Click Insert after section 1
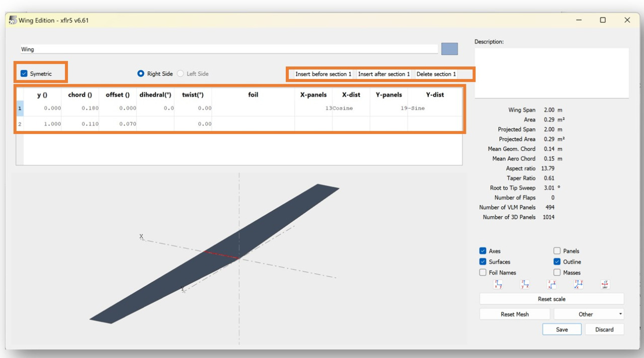 tap(384, 74)
